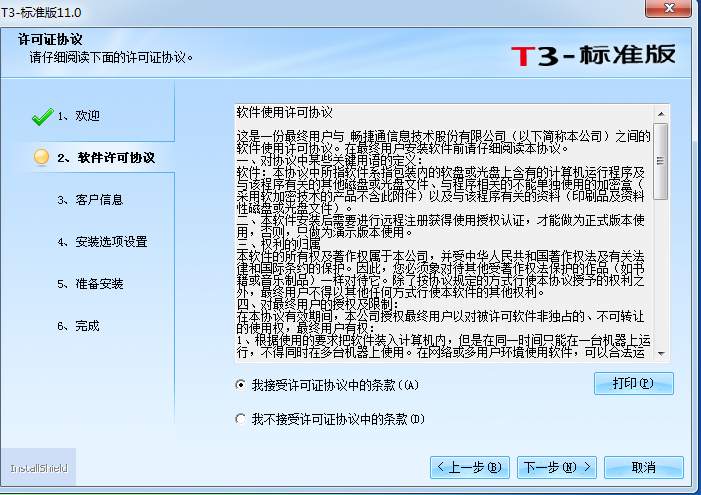Click the orange bullet beside 软件许可协议
The height and width of the screenshot is (495, 701).
(42, 157)
